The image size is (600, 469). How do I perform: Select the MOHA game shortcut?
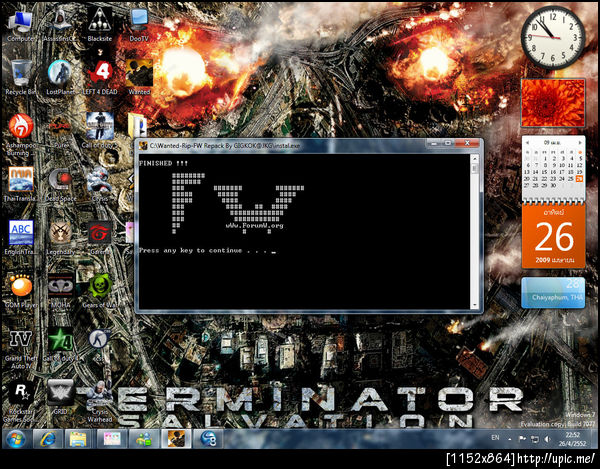(x=60, y=291)
